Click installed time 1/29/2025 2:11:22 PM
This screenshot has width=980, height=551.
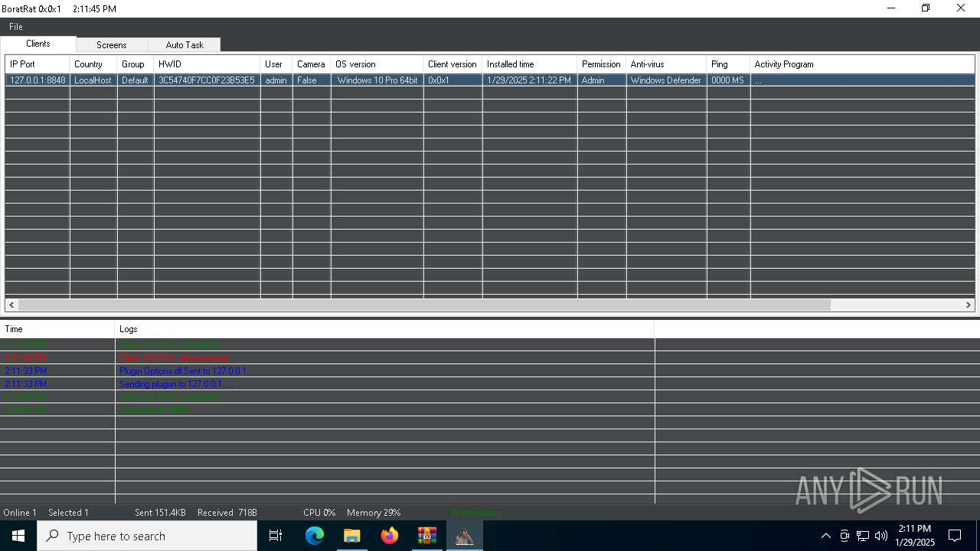[530, 80]
